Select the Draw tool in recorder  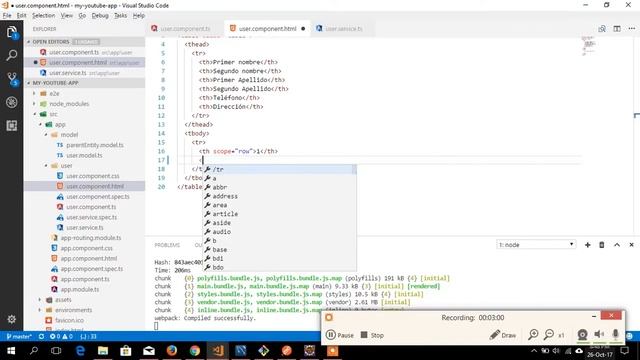[x=503, y=335]
